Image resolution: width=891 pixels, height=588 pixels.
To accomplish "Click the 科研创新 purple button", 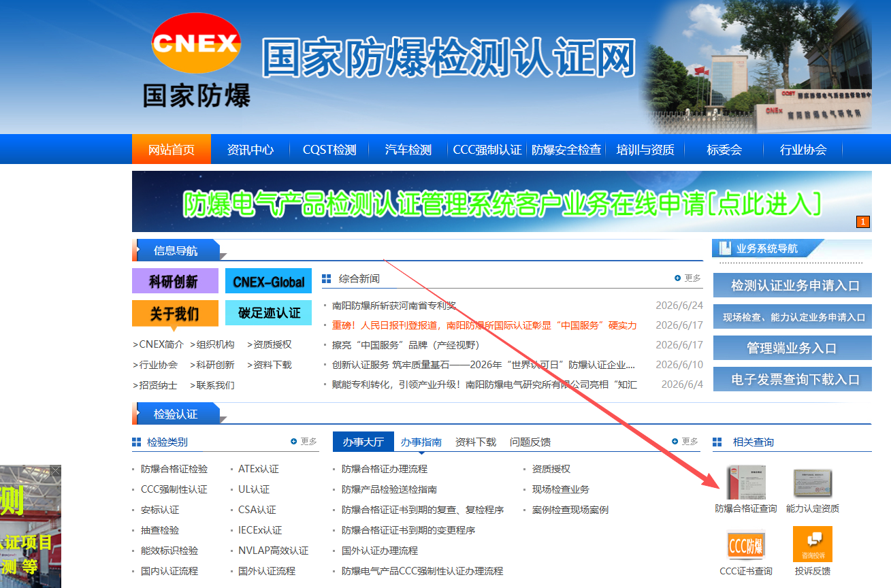I will point(175,281).
